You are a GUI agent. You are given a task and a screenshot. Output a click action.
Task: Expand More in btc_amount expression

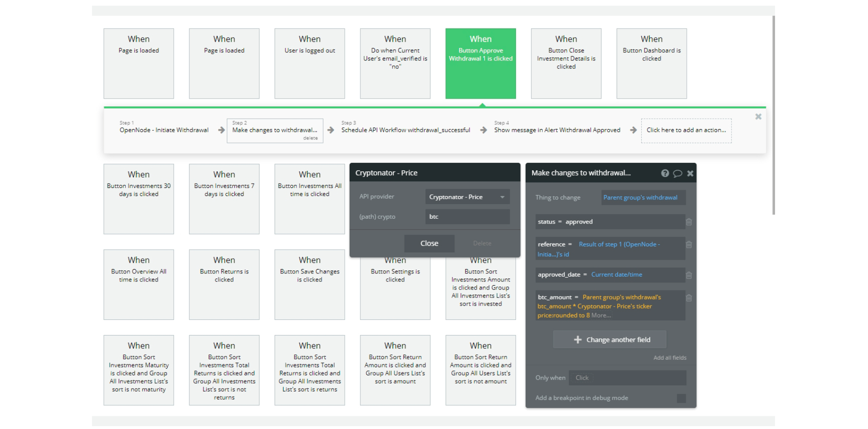[601, 316]
